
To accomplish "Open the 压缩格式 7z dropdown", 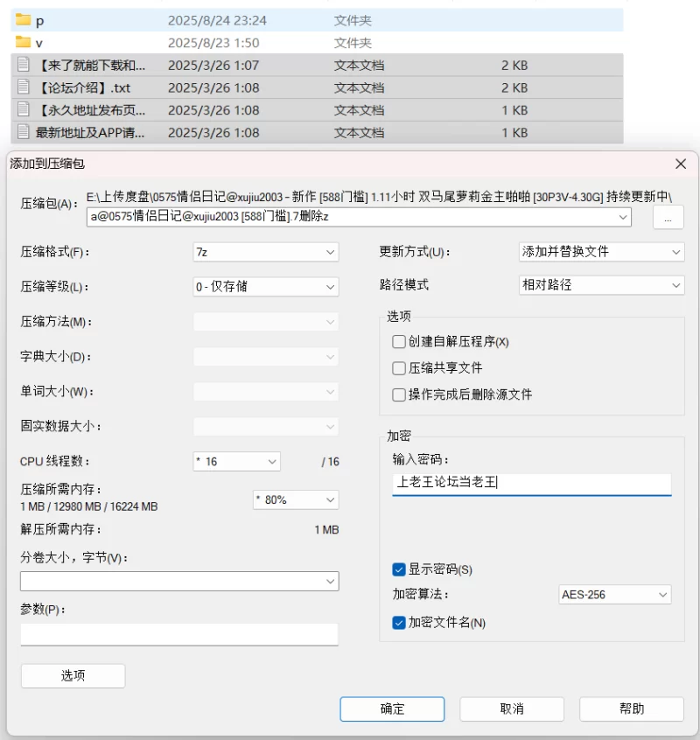I will [266, 252].
